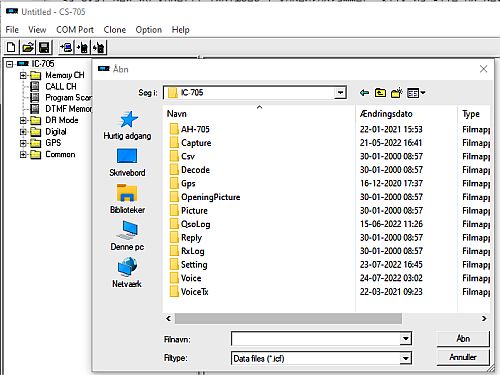Click the left scroll arrow in file list
This screenshot has width=500, height=375.
tap(169, 318)
